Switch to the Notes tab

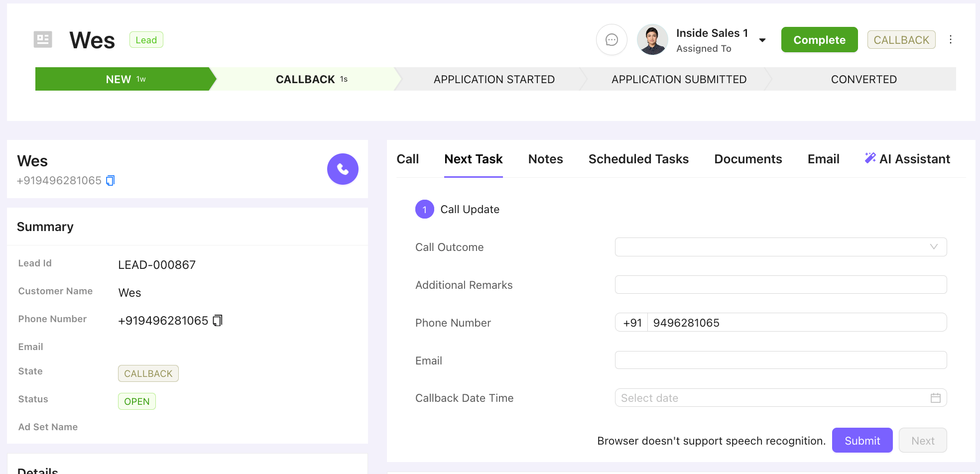545,159
